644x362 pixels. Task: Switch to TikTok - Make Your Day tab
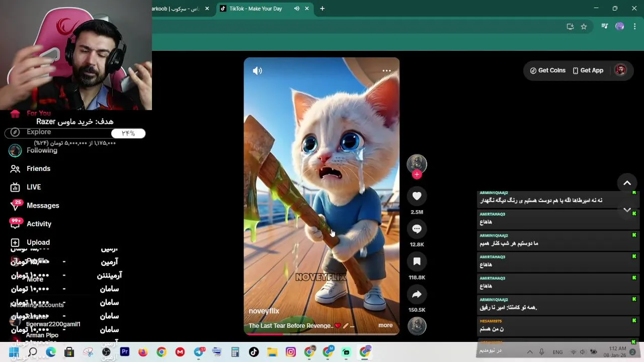[255, 9]
